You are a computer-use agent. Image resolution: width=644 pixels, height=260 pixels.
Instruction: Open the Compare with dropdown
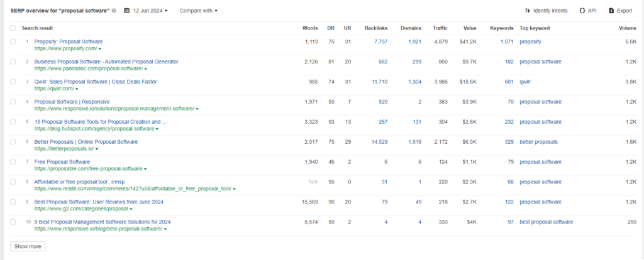(x=198, y=11)
